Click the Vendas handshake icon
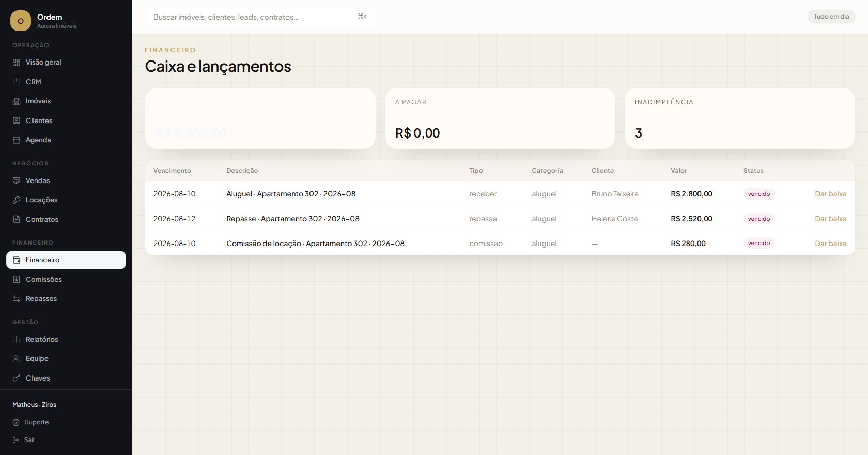868x455 pixels. 17,180
